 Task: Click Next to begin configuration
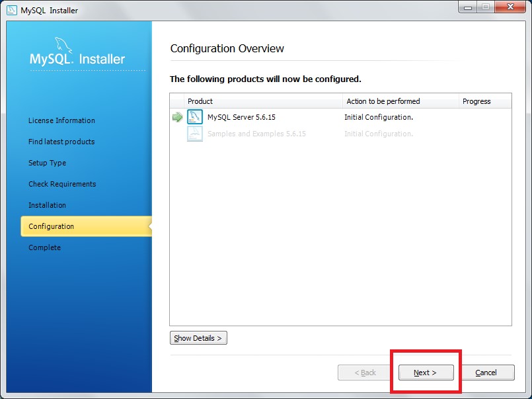(x=426, y=373)
